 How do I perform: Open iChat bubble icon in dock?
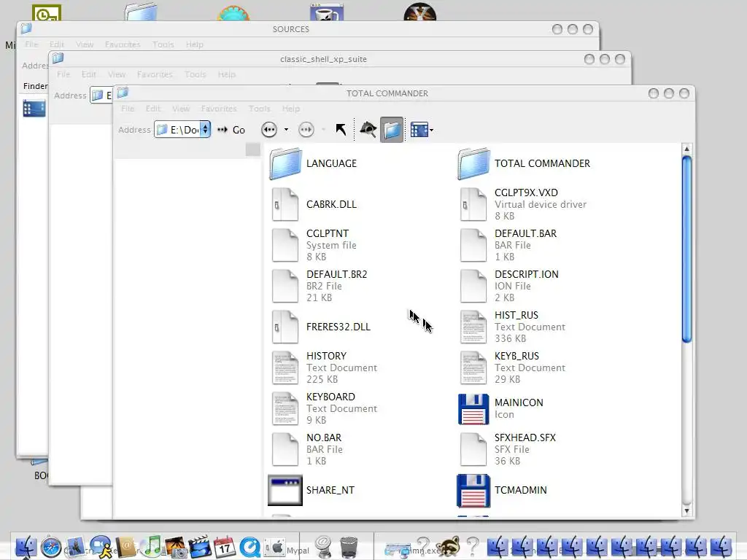(x=101, y=547)
